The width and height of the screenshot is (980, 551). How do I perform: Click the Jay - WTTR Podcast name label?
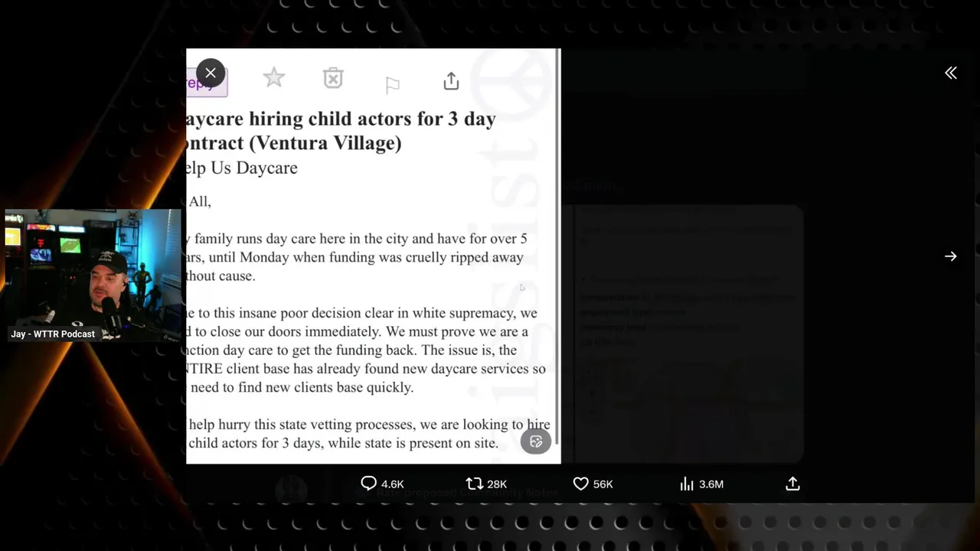(53, 334)
